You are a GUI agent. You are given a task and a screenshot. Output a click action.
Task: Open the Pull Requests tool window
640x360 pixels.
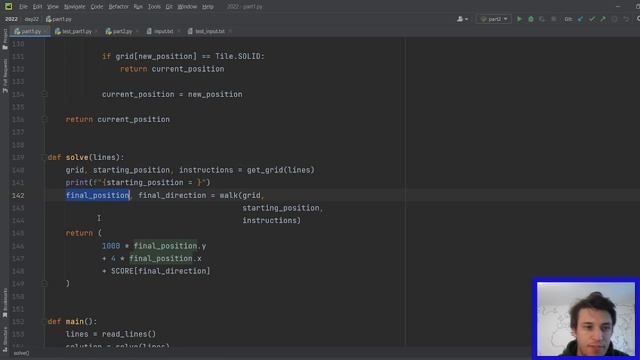click(x=5, y=76)
